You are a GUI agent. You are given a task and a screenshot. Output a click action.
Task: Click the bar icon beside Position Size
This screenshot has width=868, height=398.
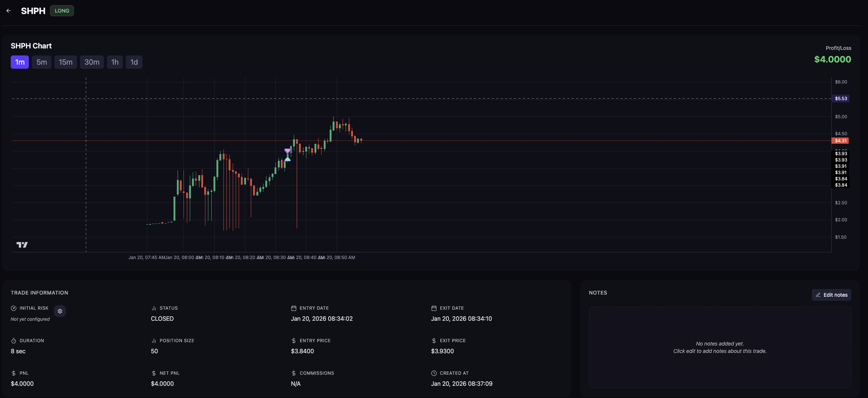point(154,341)
